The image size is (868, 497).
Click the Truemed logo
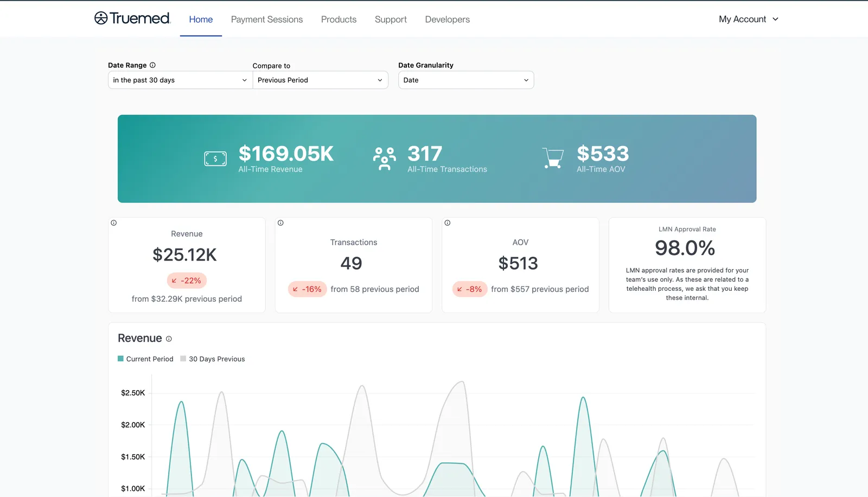pos(132,18)
